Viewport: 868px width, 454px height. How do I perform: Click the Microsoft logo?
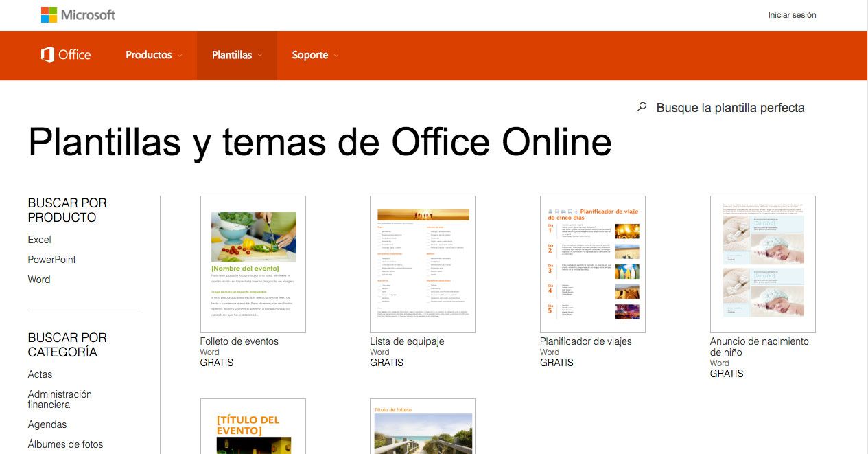(x=78, y=14)
